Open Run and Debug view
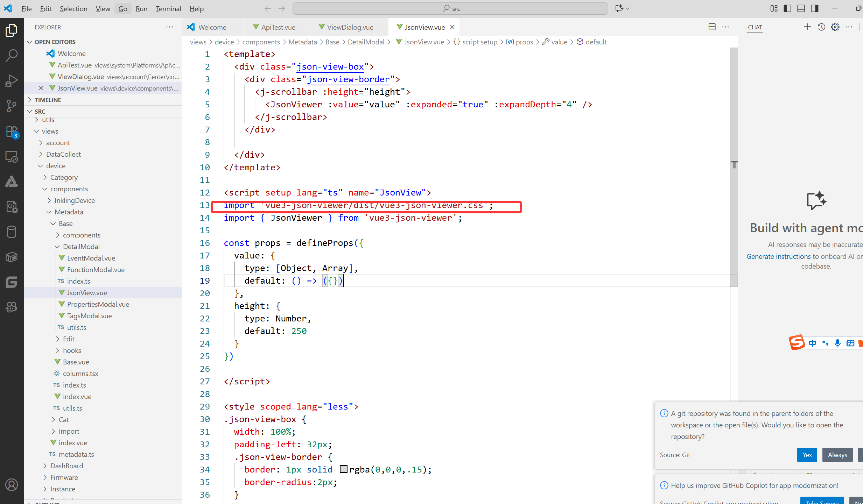863x504 pixels. pyautogui.click(x=12, y=80)
